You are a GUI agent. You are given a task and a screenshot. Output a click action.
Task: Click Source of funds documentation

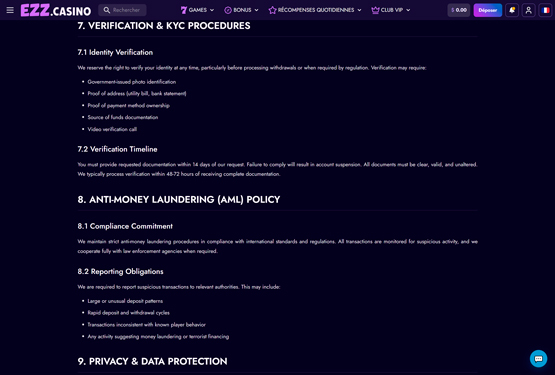click(123, 117)
